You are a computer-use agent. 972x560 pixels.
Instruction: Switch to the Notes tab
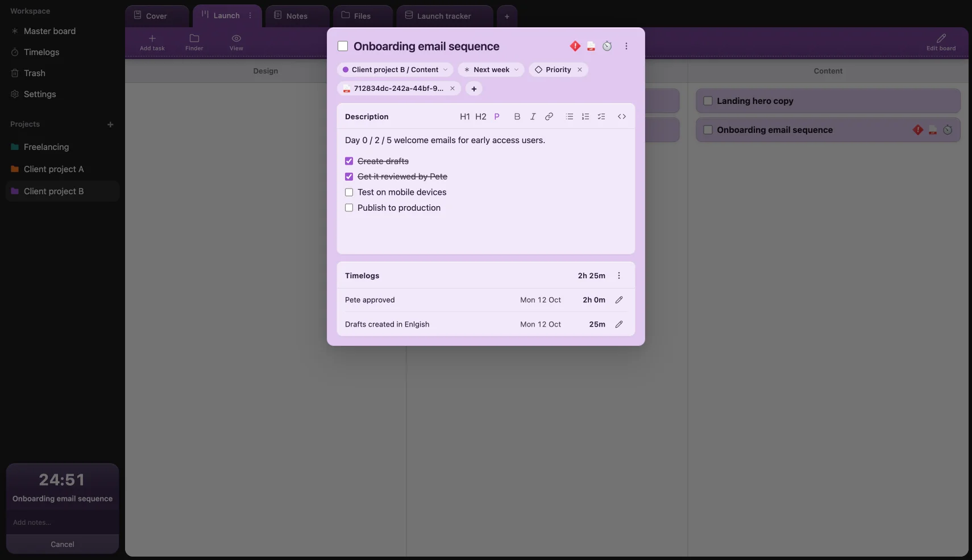point(297,16)
